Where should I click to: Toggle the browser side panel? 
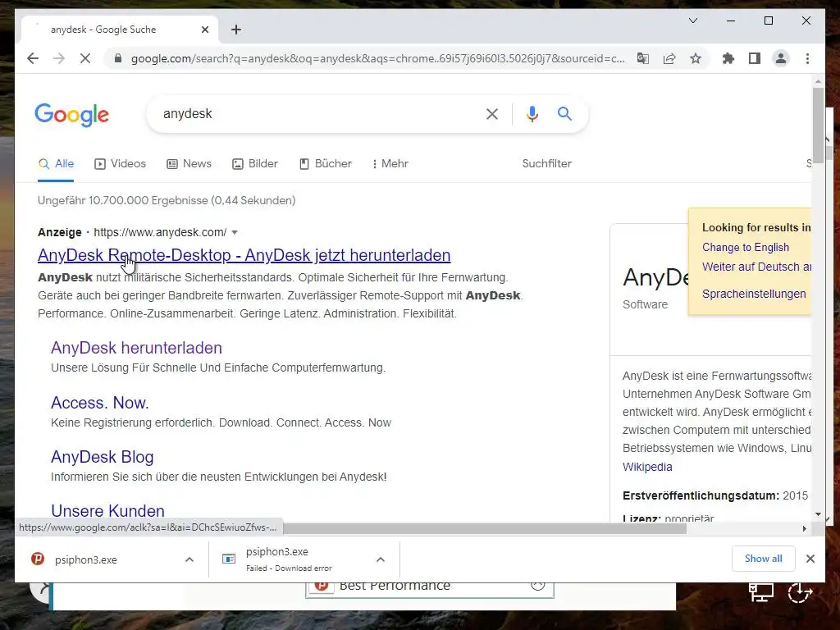[x=755, y=58]
